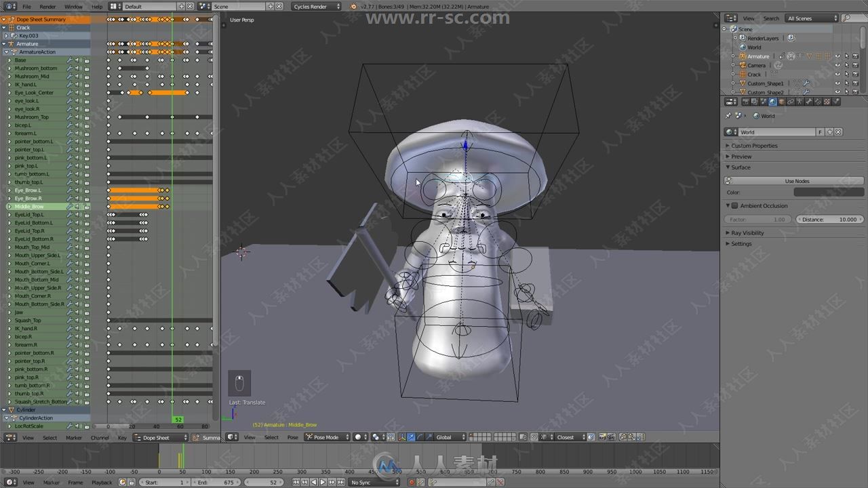Expand the Key.003 channel group
The height and width of the screenshot is (488, 868).
pyautogui.click(x=6, y=36)
